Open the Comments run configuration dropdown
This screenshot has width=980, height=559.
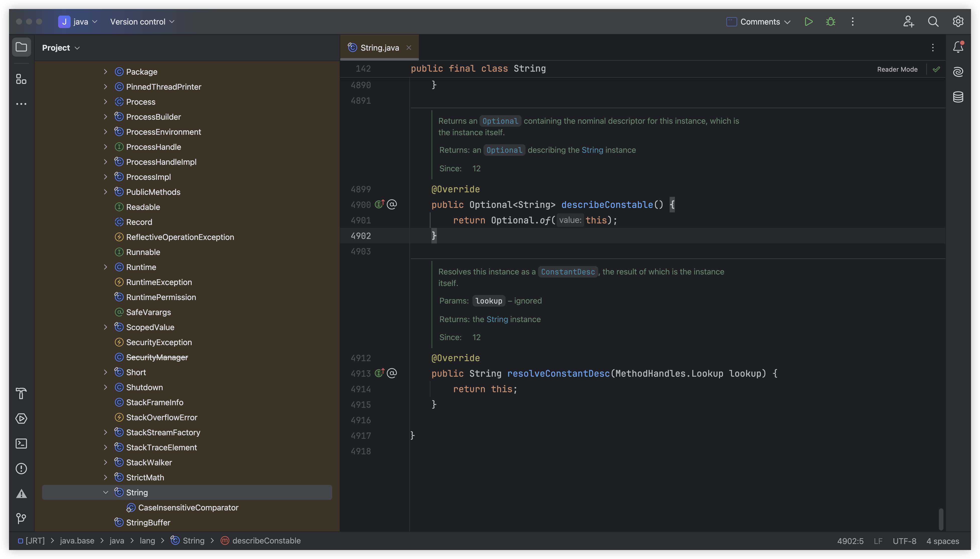pyautogui.click(x=759, y=22)
